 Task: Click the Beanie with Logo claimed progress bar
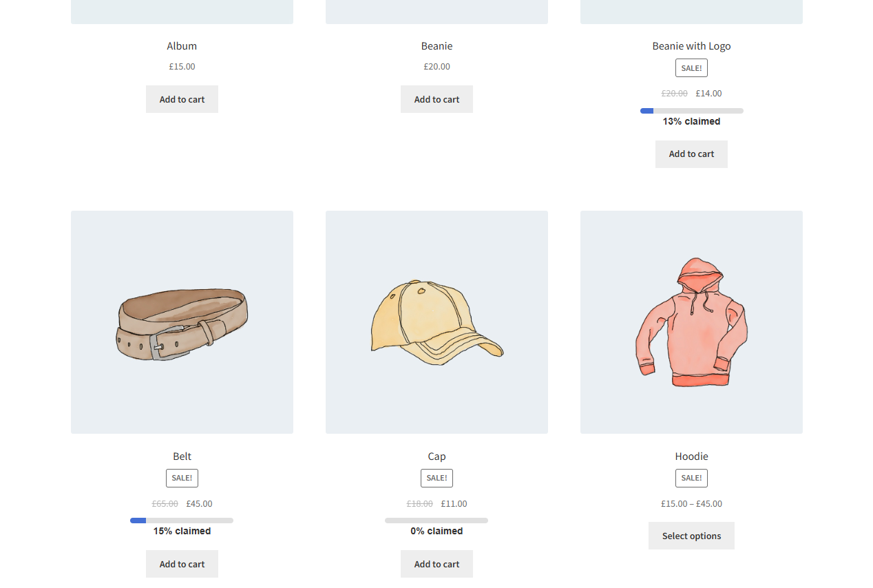pyautogui.click(x=691, y=111)
